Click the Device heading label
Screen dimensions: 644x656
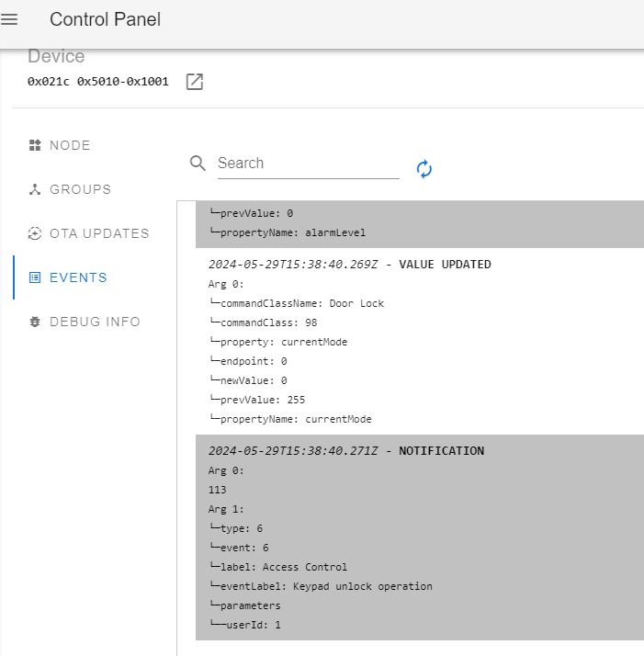pos(56,56)
